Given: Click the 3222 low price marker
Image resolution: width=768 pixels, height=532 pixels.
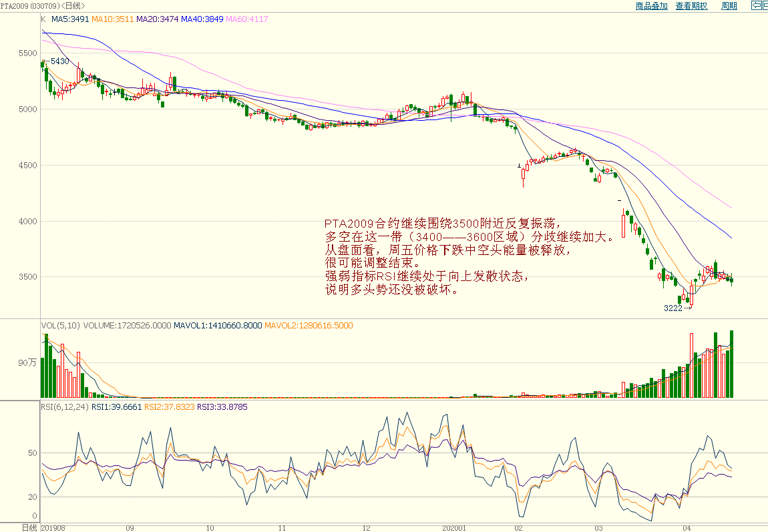Looking at the screenshot, I should click(x=673, y=308).
